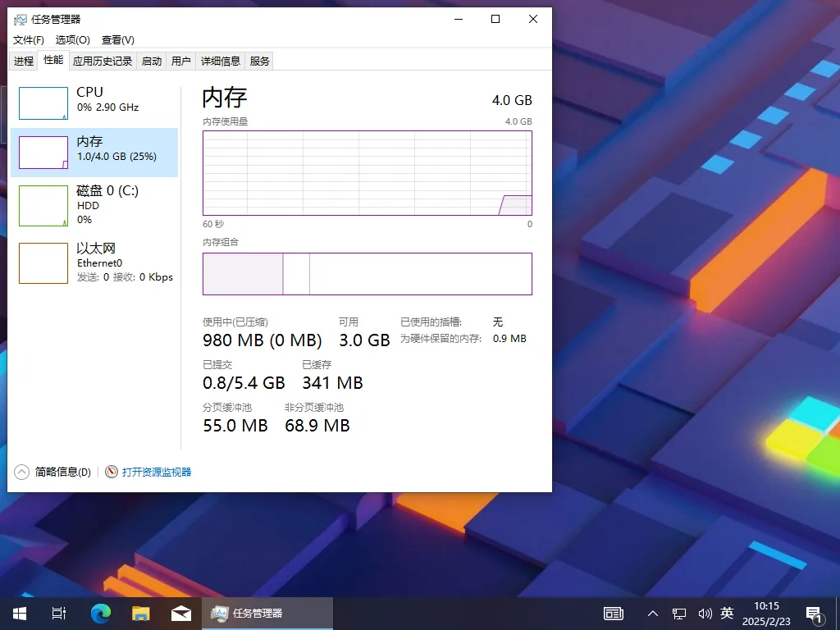Click the 英 input language indicator
Screen dimensions: 840x630
[x=727, y=613]
